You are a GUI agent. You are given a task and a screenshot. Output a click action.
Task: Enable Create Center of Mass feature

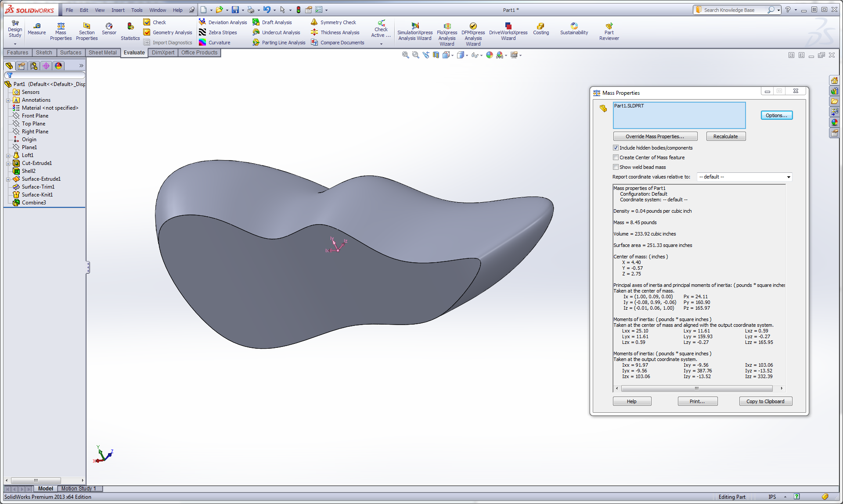[x=616, y=157]
